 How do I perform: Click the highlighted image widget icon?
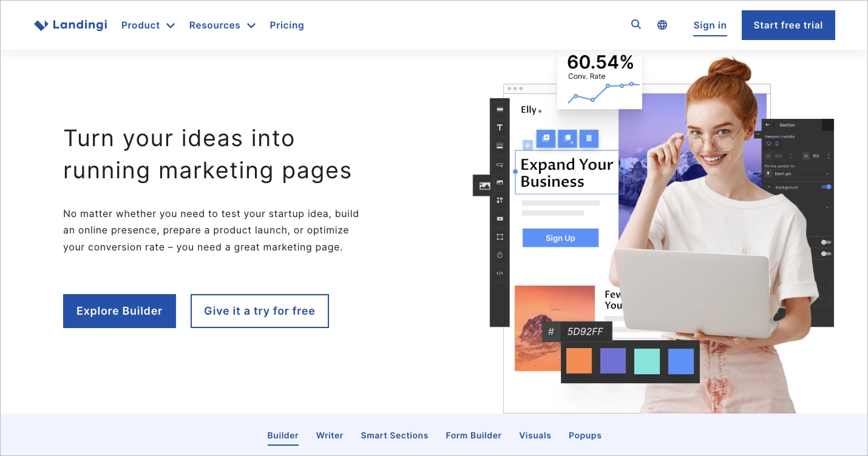(x=484, y=186)
